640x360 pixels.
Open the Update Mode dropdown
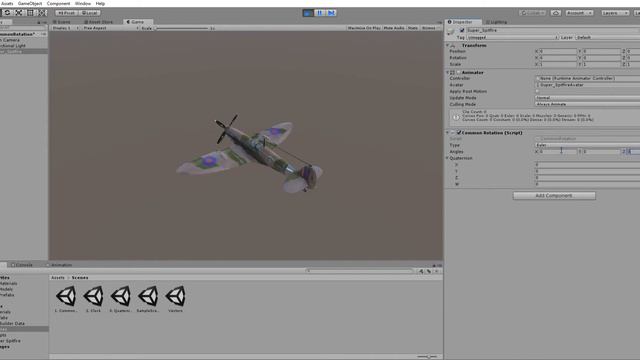click(x=587, y=98)
